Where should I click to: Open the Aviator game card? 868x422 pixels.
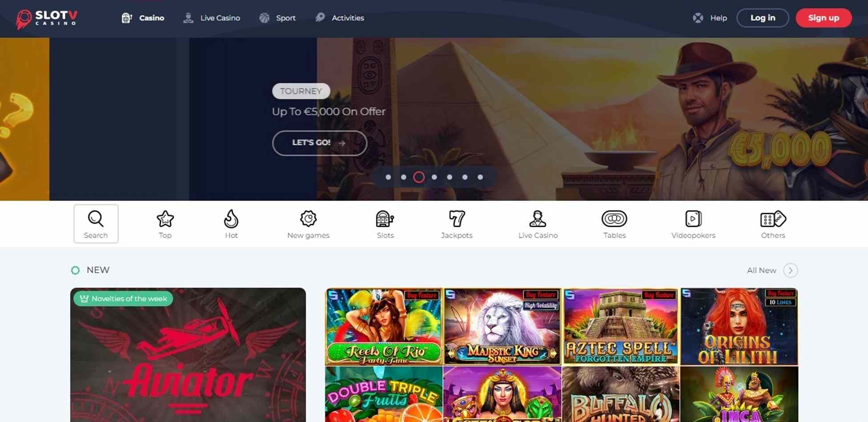tap(188, 355)
